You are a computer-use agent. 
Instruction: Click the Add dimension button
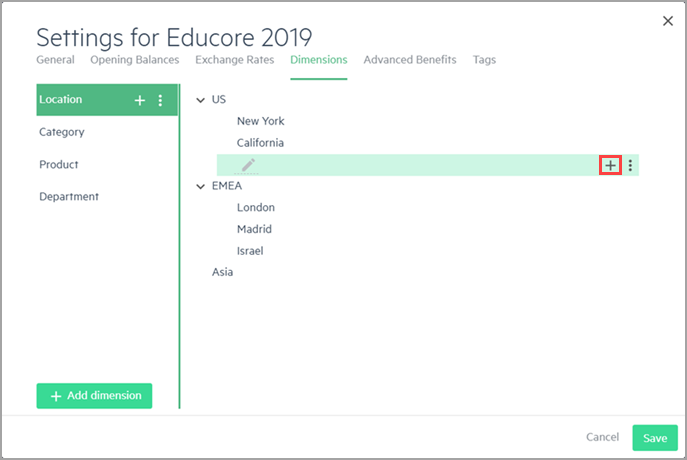coord(94,396)
